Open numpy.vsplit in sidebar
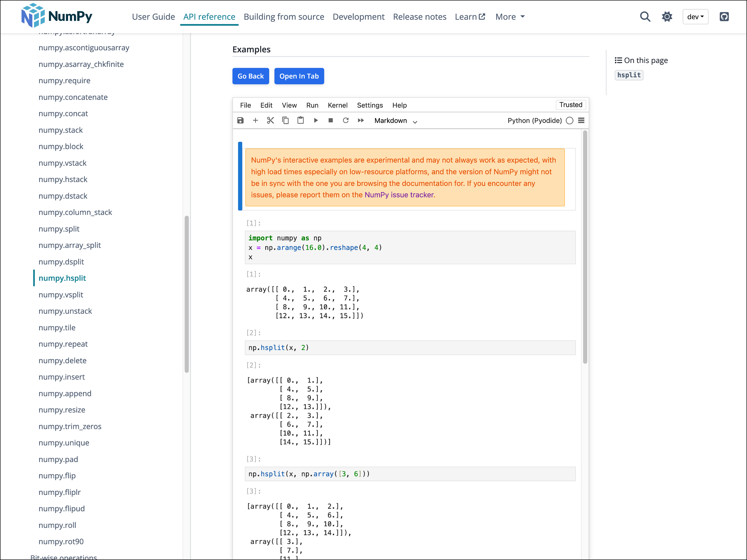The width and height of the screenshot is (747, 560). 61,295
